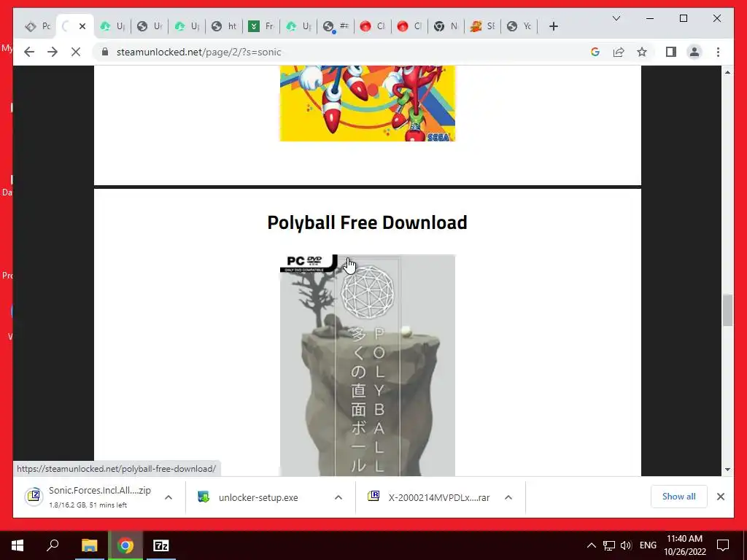Open Windows taskbar search
The height and width of the screenshot is (560, 747).
click(53, 545)
